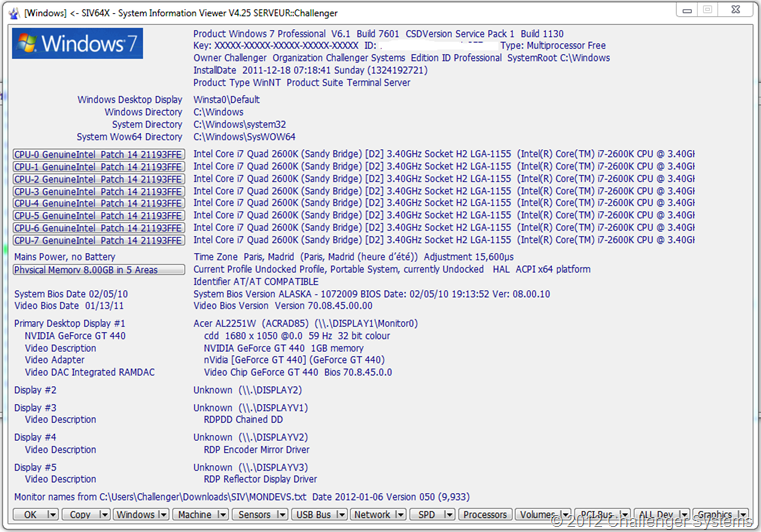Open the Copy button dropdown arrow
The width and height of the screenshot is (761, 532).
[104, 515]
